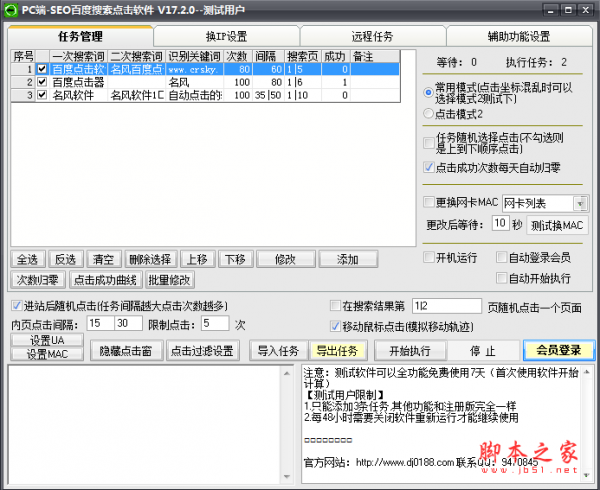Click search result page field 1|2
This screenshot has height=490, width=600.
[x=447, y=306]
